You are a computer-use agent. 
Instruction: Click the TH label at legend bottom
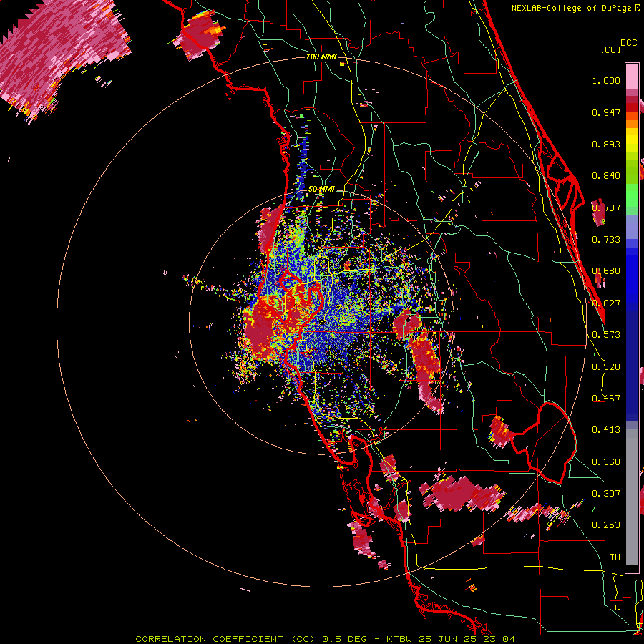tap(615, 557)
